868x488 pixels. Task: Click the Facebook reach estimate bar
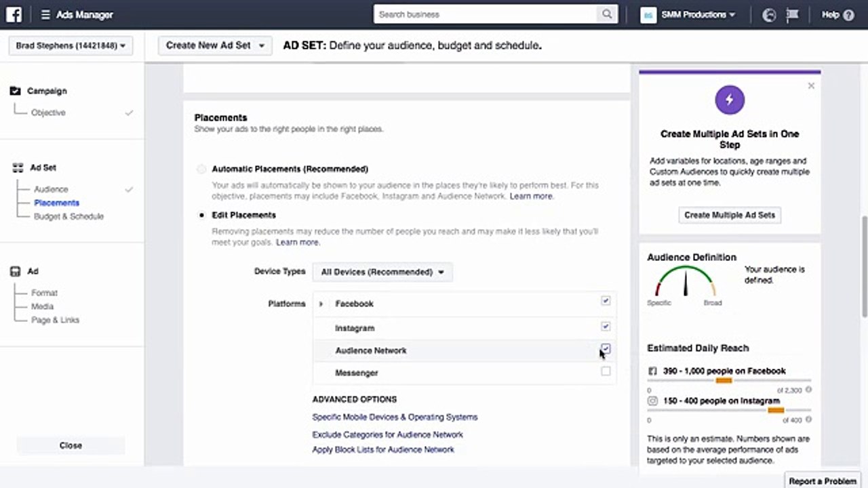[729, 381]
